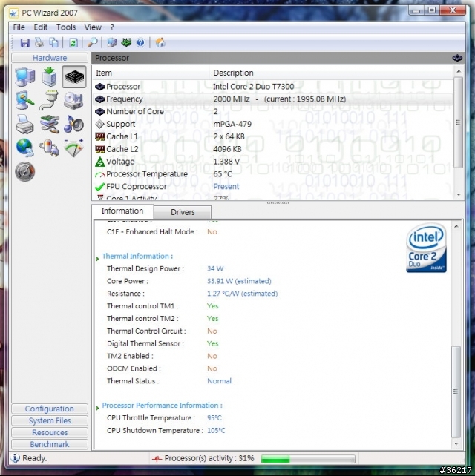Click the heartbeat icon in status bar
The width and height of the screenshot is (475, 476).
point(157,458)
